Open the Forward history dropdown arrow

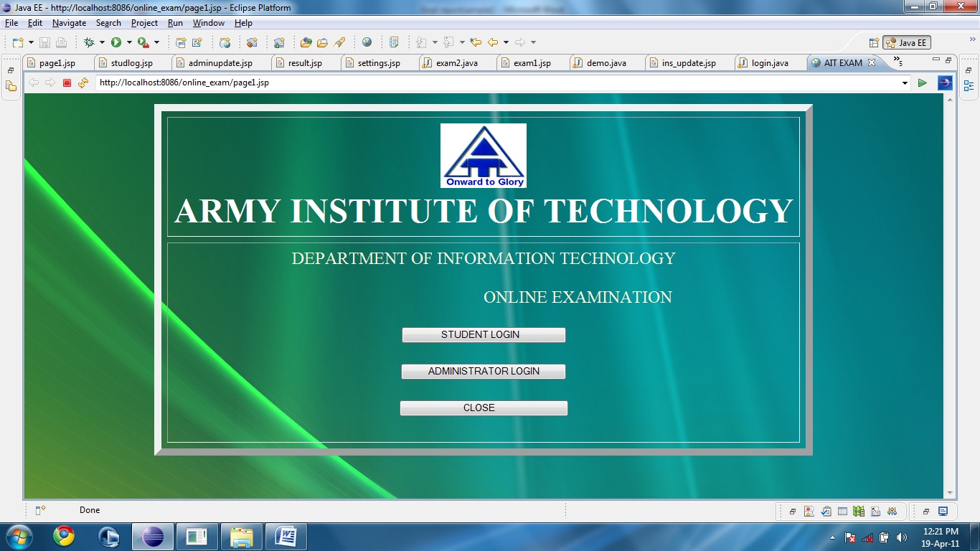533,43
